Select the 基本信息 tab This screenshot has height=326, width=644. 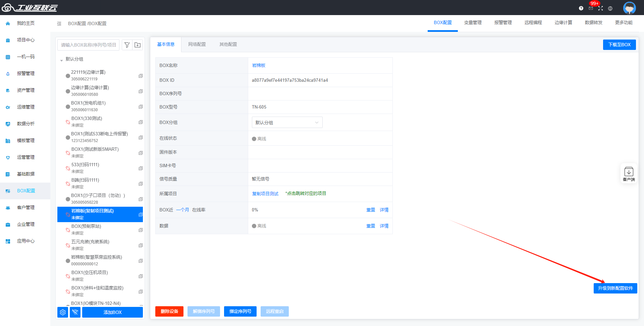pyautogui.click(x=166, y=44)
